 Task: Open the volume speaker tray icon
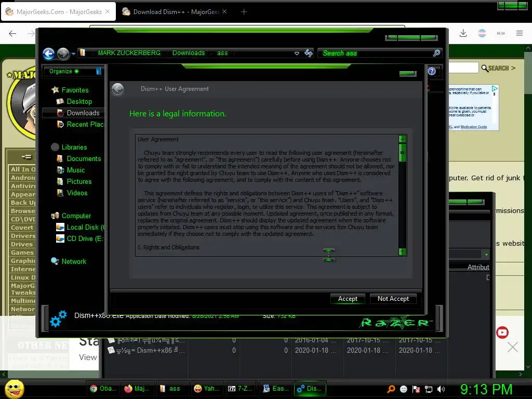[441, 389]
